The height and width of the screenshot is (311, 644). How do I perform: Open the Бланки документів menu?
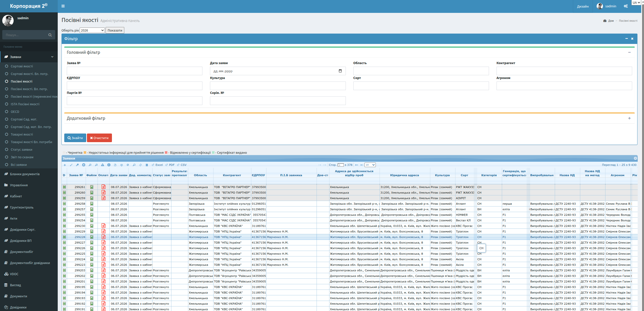25,174
